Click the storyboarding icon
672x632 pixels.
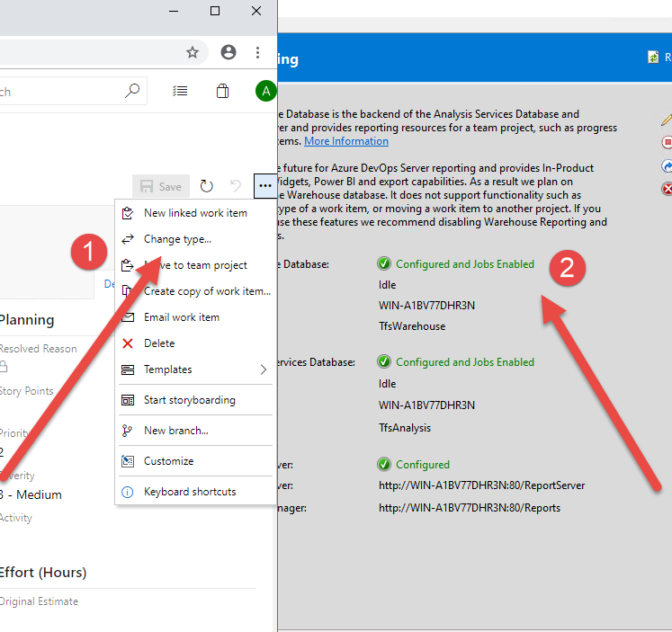pos(128,400)
